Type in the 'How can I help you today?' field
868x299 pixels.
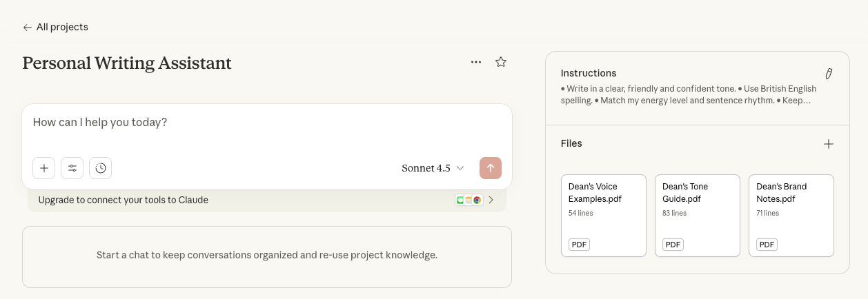click(x=266, y=123)
